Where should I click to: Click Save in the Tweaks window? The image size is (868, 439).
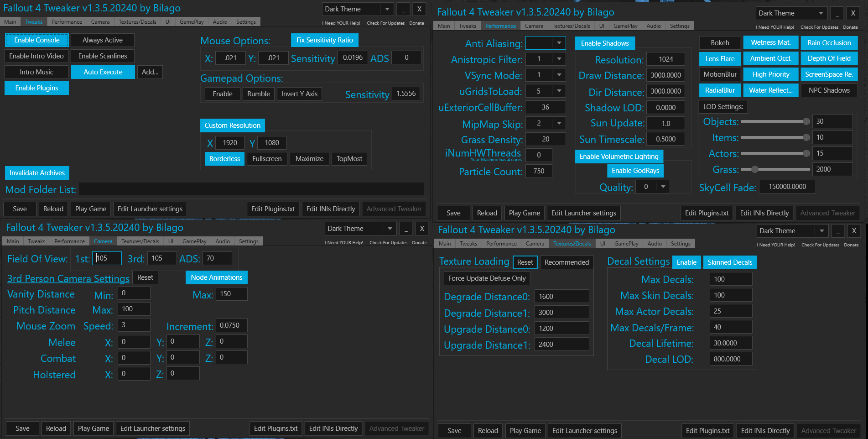[20, 209]
